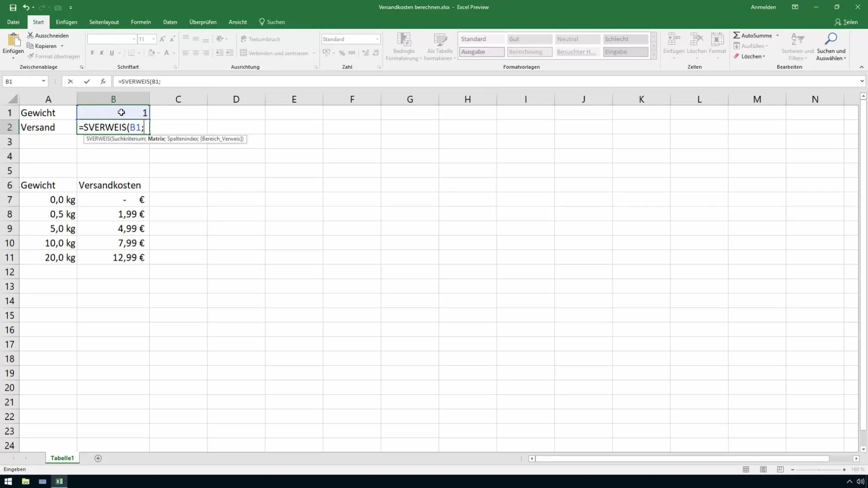Toggle center text alignment
The width and height of the screenshot is (868, 488).
[196, 53]
